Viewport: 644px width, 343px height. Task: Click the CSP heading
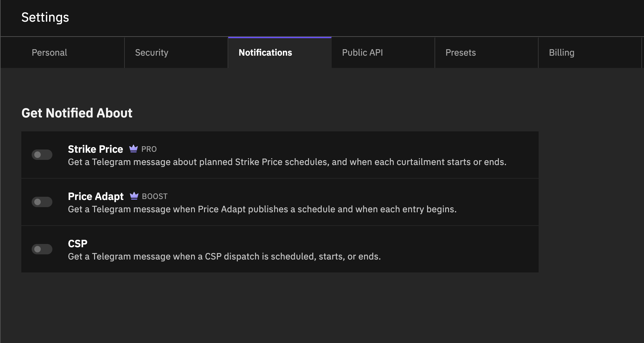[78, 244]
